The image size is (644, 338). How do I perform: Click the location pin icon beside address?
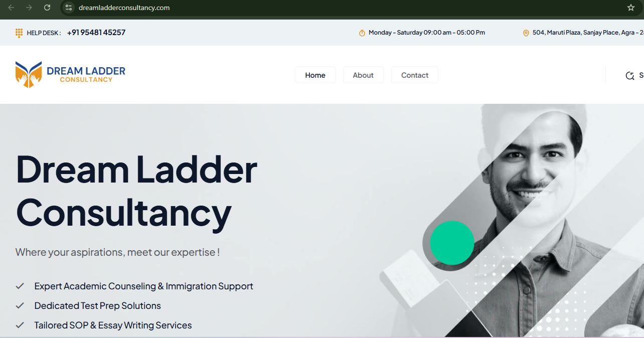pos(526,33)
